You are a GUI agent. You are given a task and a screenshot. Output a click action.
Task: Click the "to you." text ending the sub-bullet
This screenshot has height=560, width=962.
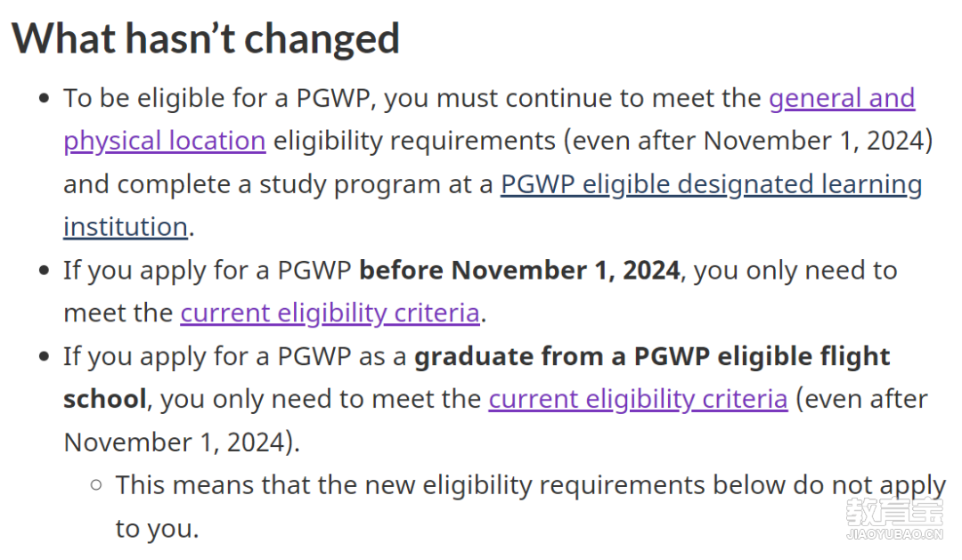pos(157,529)
